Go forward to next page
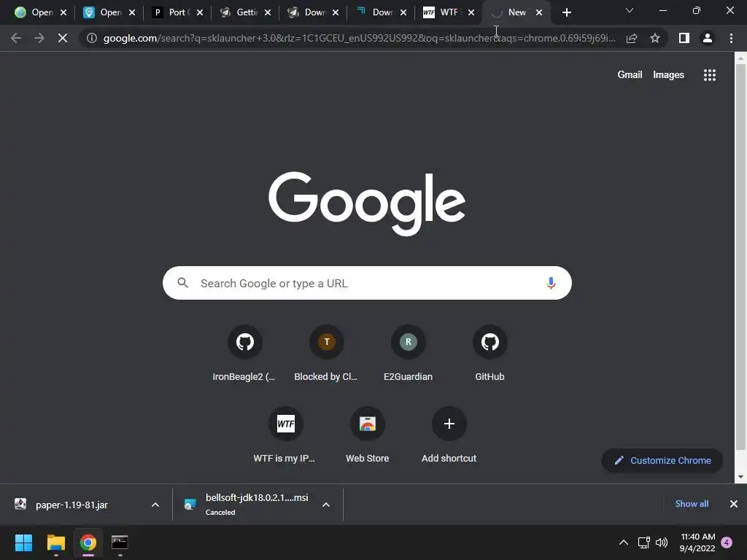The height and width of the screenshot is (560, 747). [x=39, y=38]
